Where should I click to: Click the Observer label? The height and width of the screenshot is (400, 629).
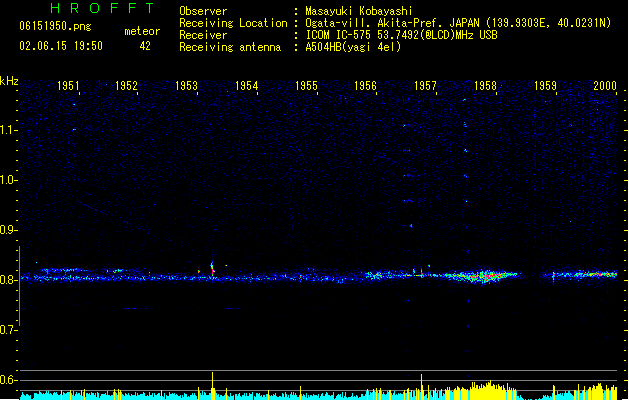point(203,11)
